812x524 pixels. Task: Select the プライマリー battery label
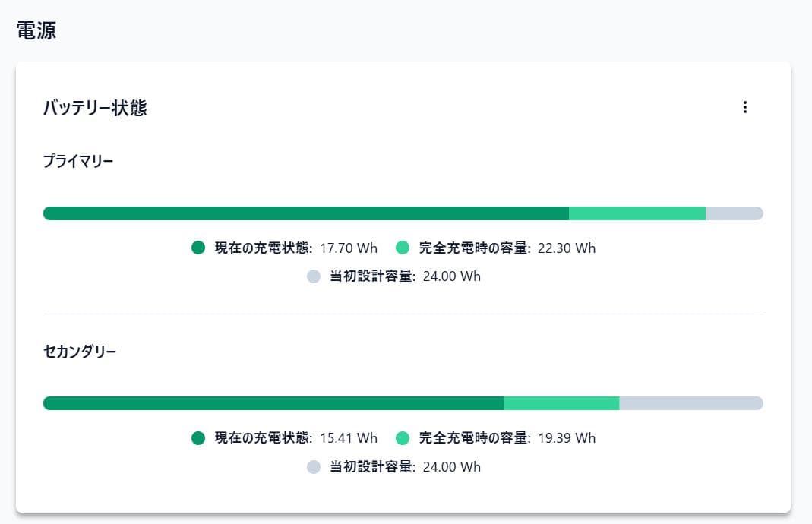pyautogui.click(x=78, y=161)
